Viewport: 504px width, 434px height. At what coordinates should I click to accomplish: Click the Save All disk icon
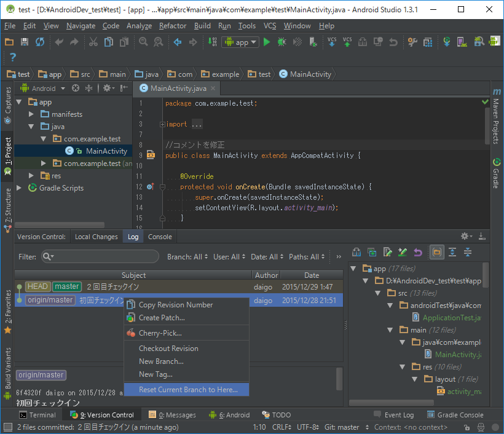pos(25,42)
